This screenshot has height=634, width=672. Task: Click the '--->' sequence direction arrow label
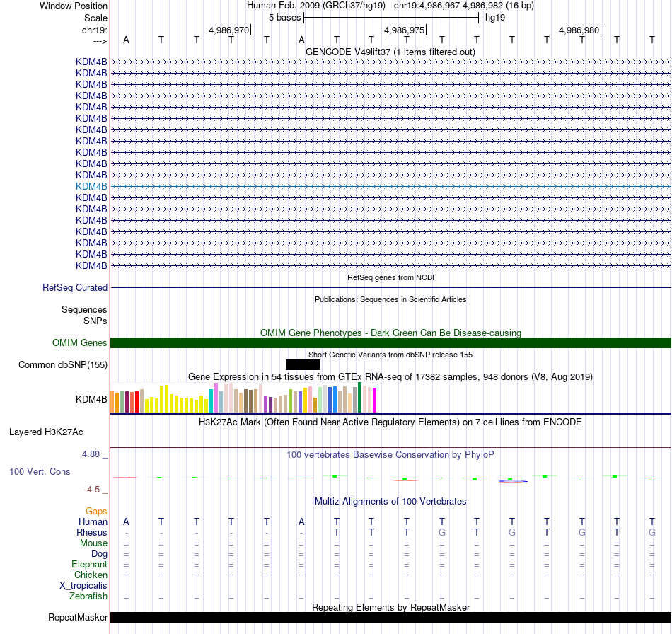tap(100, 41)
